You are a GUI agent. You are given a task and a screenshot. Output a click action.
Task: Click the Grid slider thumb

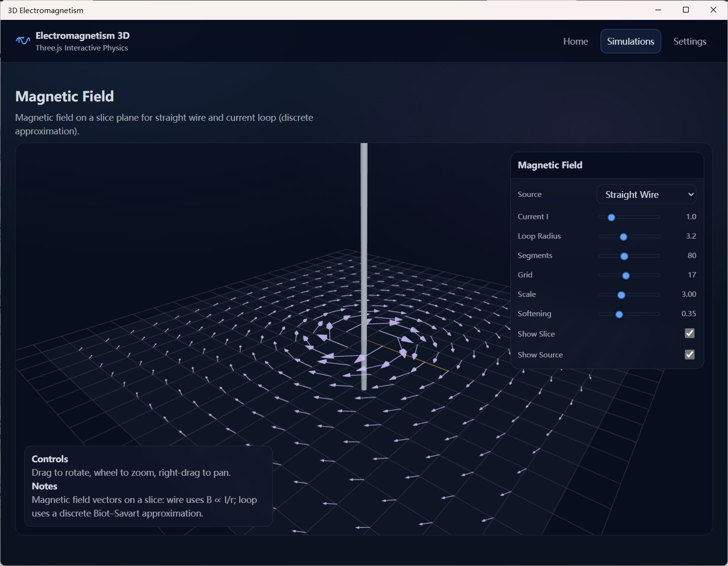627,275
